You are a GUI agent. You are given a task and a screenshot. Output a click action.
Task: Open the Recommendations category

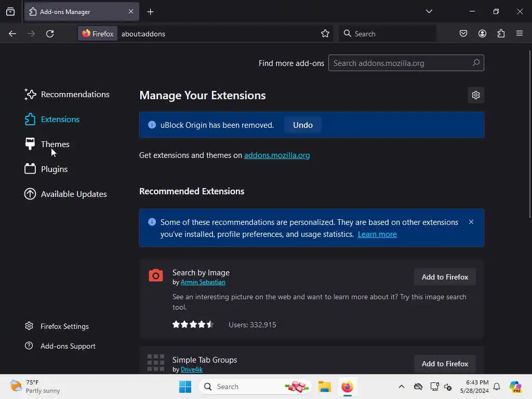point(67,95)
